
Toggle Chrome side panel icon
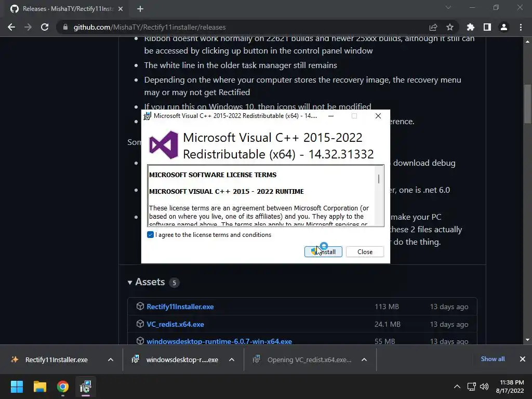[x=487, y=27]
